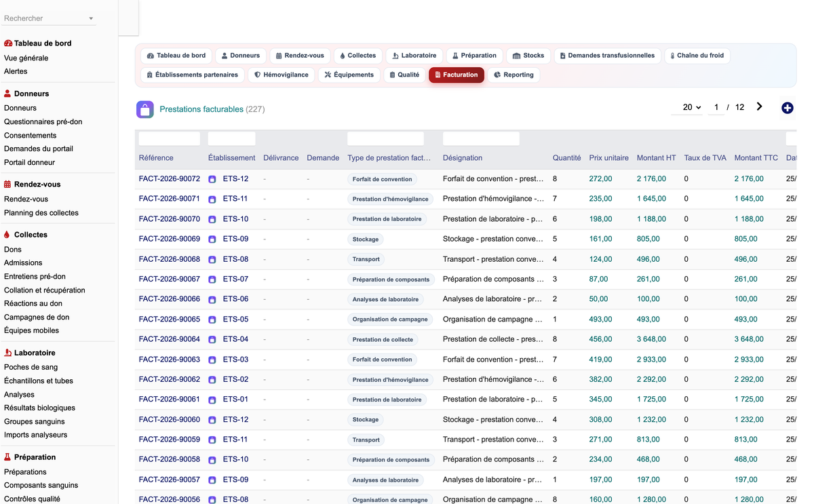The height and width of the screenshot is (504, 814).
Task: Click Type de prestation filter field
Action: pyautogui.click(x=385, y=138)
